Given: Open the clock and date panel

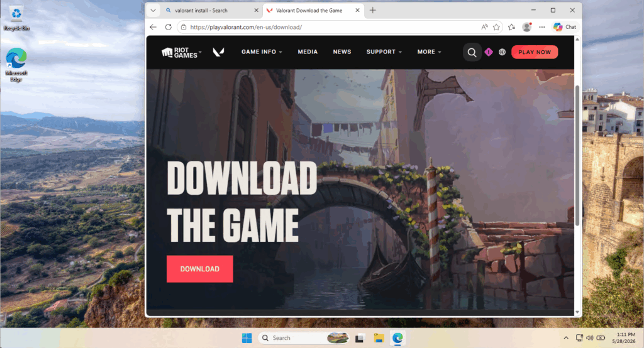Looking at the screenshot, I should pyautogui.click(x=624, y=338).
